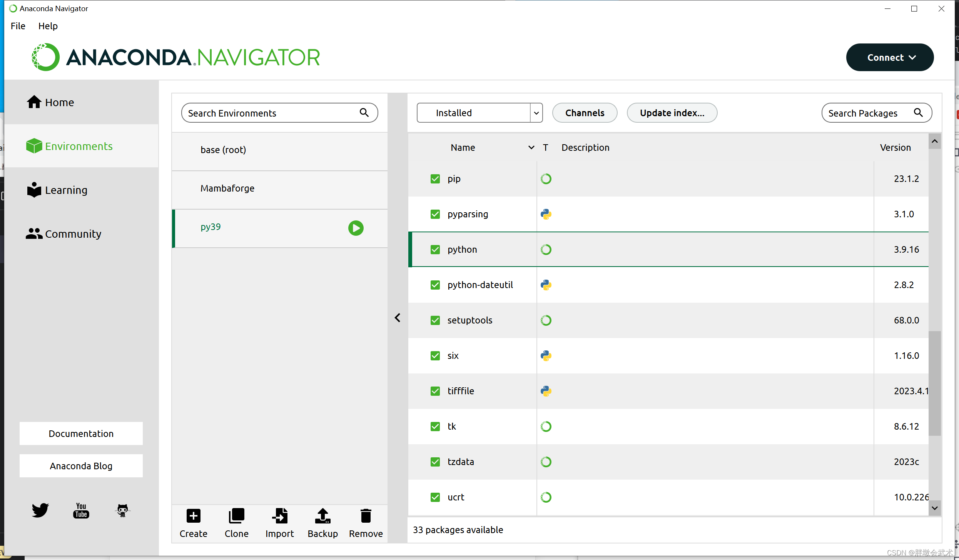Create a new environment
959x560 pixels.
[194, 523]
